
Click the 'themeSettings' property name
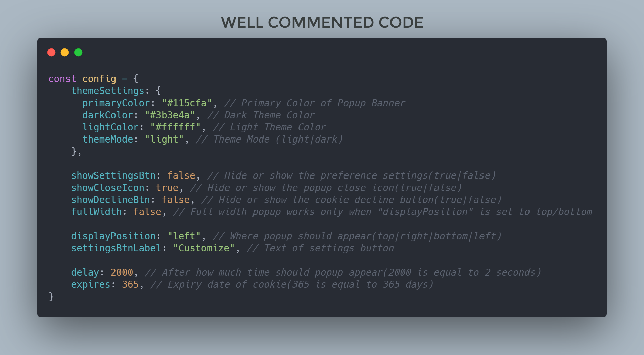[107, 91]
